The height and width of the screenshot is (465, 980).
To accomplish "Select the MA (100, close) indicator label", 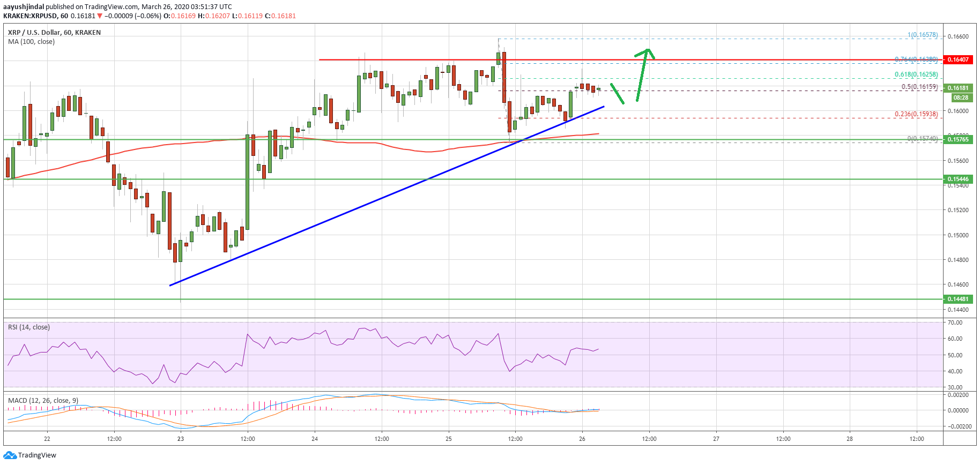I will pos(31,42).
